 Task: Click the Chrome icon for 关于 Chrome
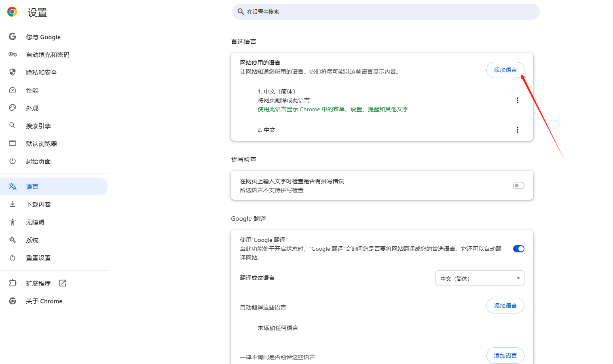pyautogui.click(x=13, y=301)
